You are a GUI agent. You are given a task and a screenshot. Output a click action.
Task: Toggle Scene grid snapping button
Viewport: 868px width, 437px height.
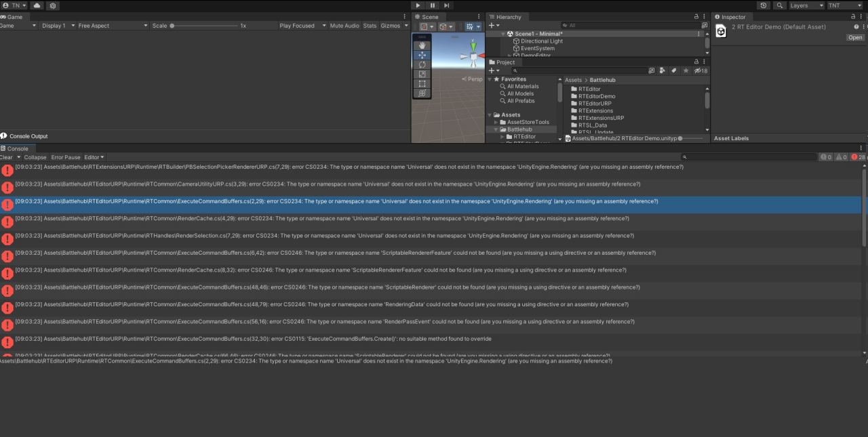tap(470, 26)
